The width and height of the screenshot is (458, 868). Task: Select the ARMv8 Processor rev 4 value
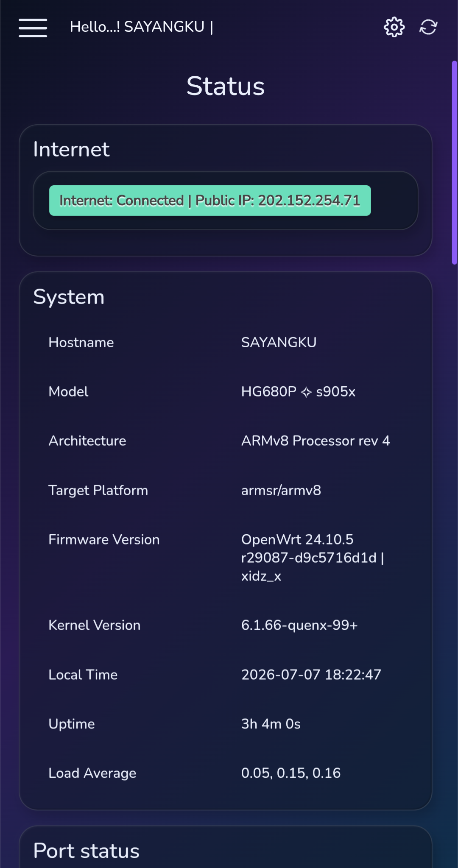pyautogui.click(x=316, y=441)
